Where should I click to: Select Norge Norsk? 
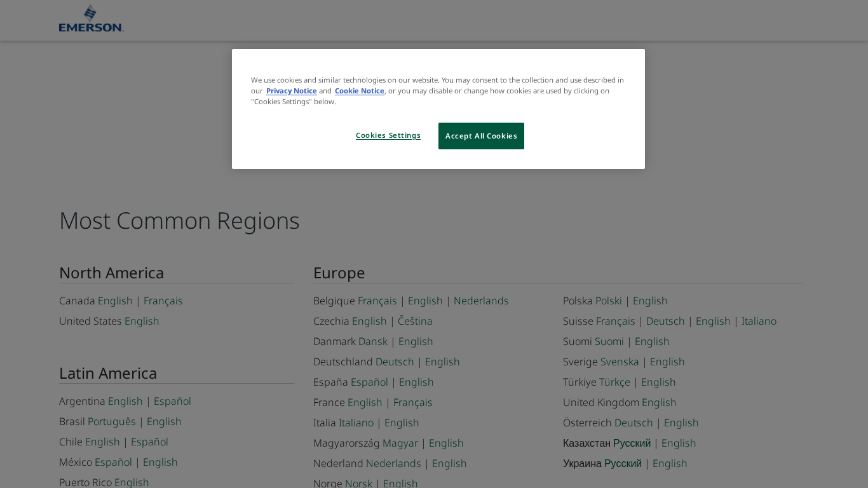358,484
